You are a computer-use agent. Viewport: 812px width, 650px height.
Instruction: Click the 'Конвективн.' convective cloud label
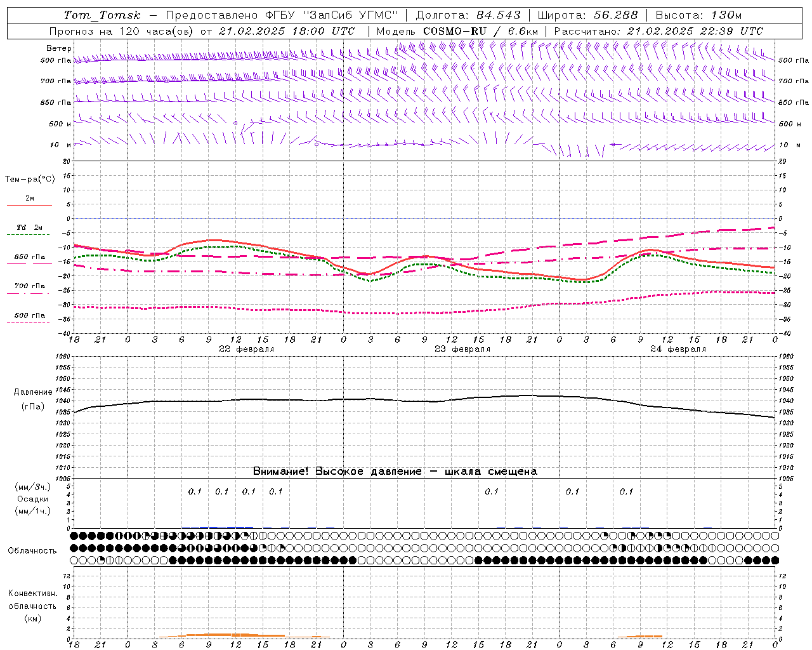coord(32,594)
